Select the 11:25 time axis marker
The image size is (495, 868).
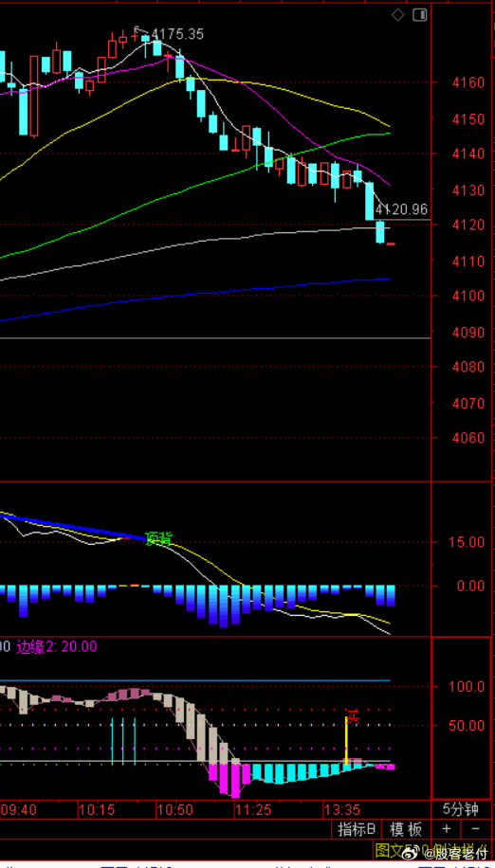pos(252,810)
